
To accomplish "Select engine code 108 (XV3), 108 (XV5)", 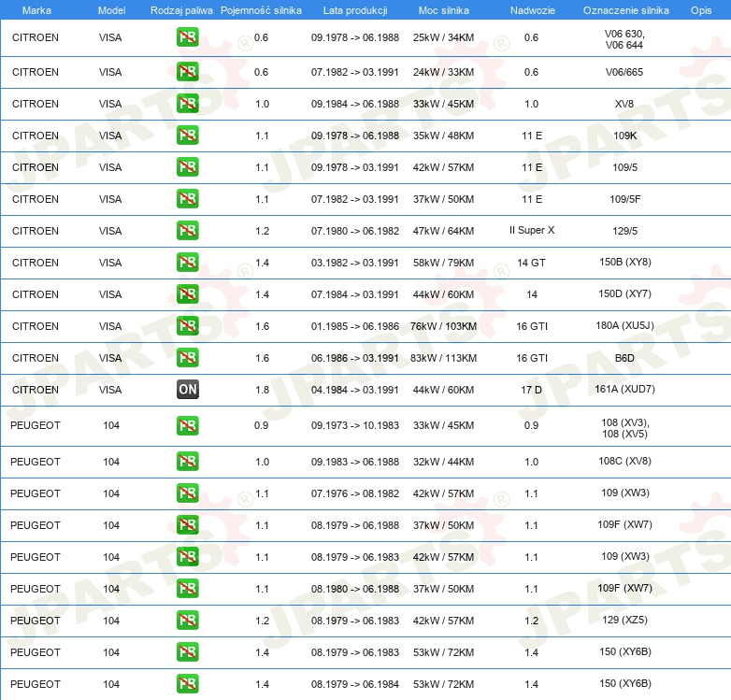I will point(624,428).
